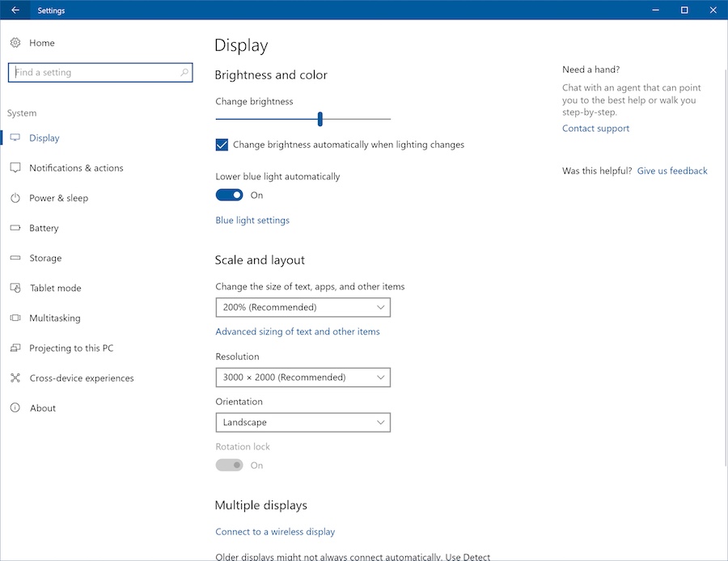Uncheck automatic brightness change with lighting
This screenshot has width=728, height=561.
pos(222,144)
